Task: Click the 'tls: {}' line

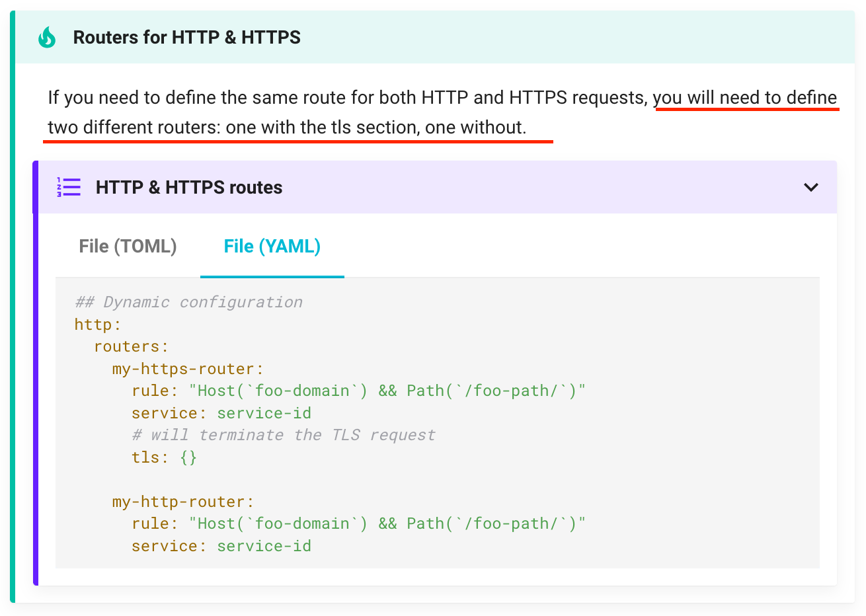Action: tap(164, 457)
